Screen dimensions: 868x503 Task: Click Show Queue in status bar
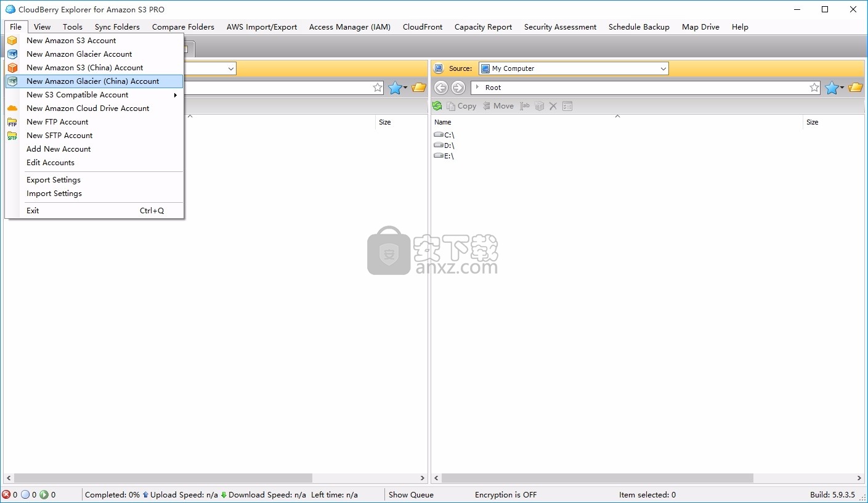coord(411,494)
